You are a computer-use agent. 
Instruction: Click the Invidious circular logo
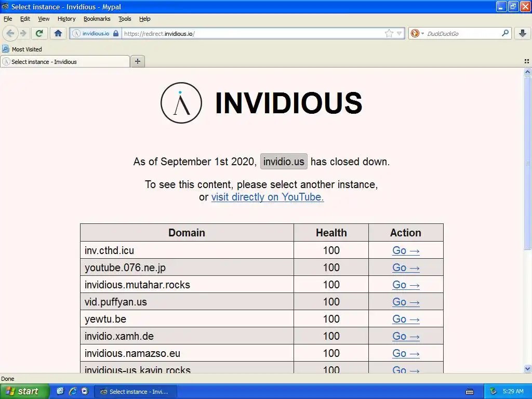click(x=181, y=103)
